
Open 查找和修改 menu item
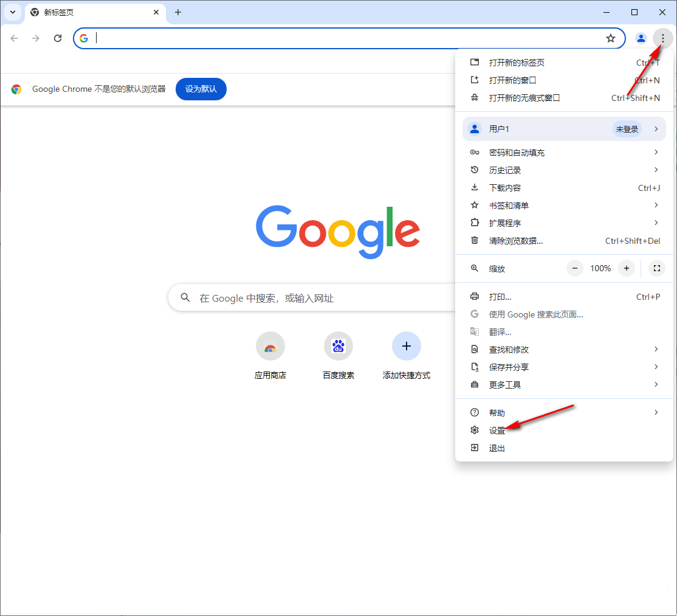[565, 350]
